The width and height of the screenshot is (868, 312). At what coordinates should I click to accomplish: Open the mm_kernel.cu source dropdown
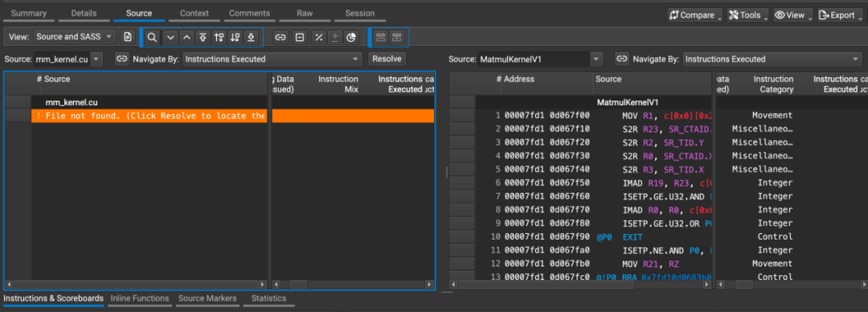(68, 59)
